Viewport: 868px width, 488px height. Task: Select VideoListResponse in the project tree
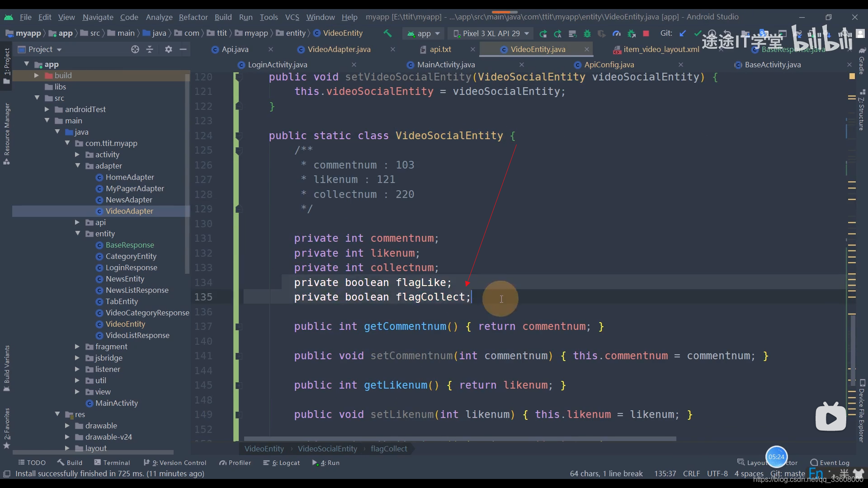(137, 335)
